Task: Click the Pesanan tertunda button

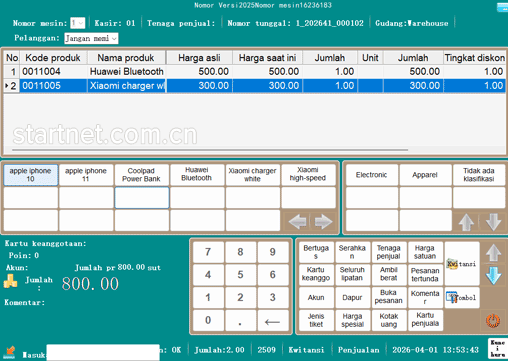Action: [425, 275]
